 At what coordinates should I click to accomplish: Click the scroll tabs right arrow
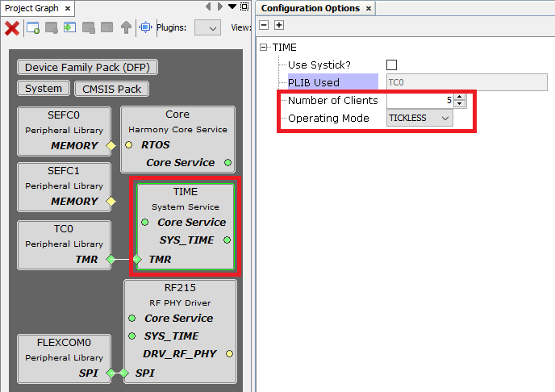(219, 6)
